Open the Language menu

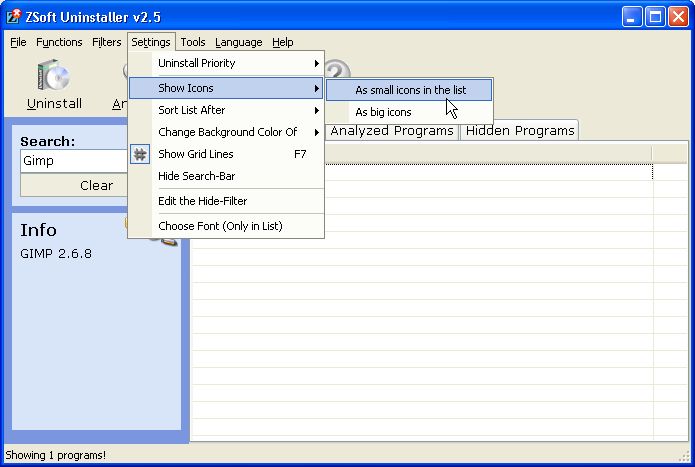click(x=238, y=42)
